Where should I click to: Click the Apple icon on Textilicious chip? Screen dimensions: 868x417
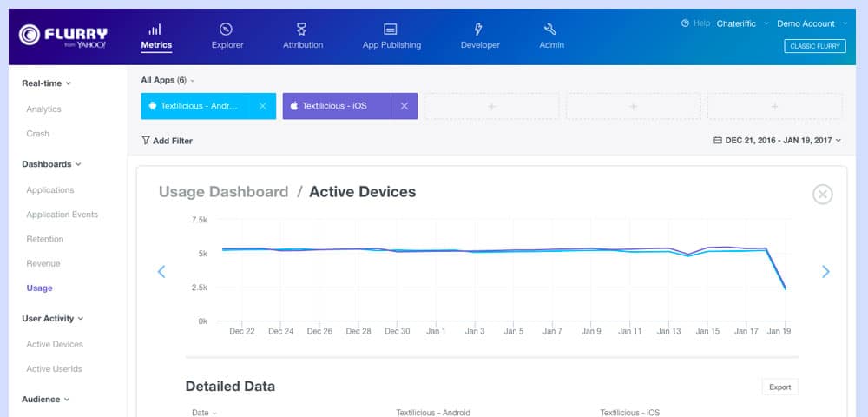coord(294,106)
